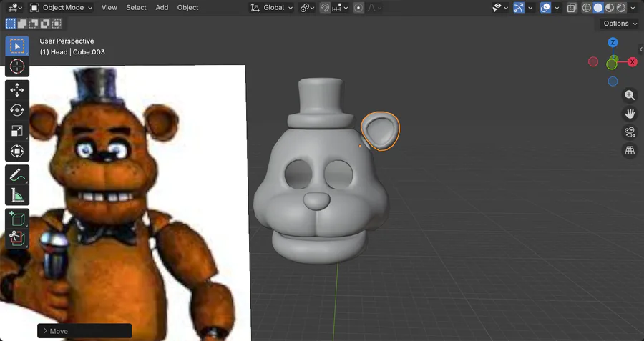Activate the 3D Cursor tool

pyautogui.click(x=17, y=66)
